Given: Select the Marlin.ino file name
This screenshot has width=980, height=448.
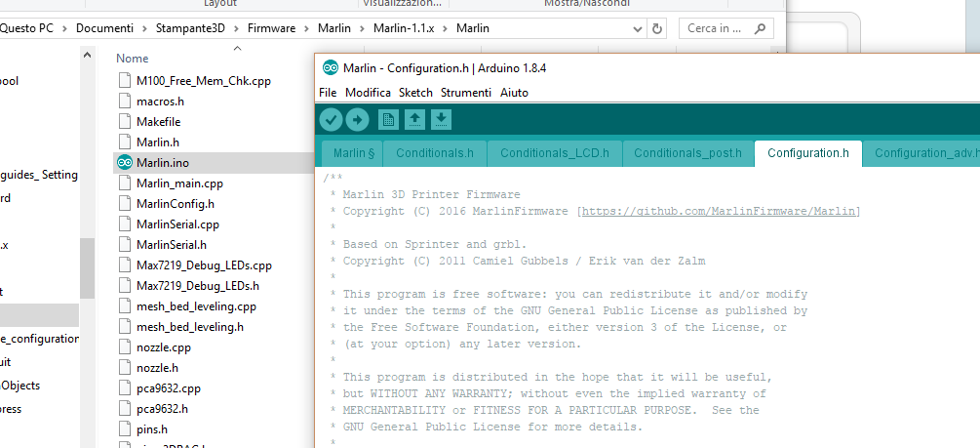Looking at the screenshot, I should tap(163, 163).
